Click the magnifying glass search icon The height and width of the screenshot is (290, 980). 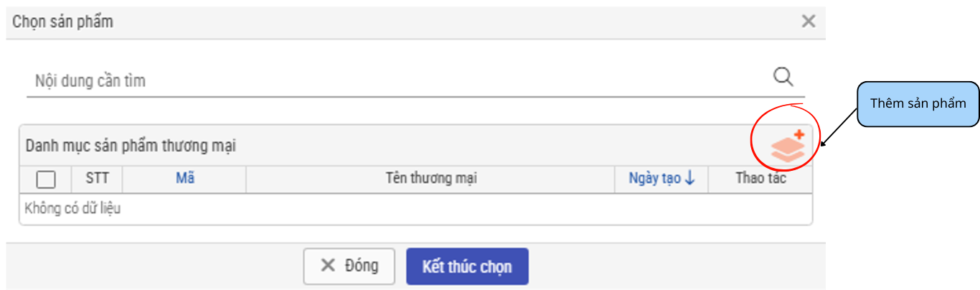point(783,77)
